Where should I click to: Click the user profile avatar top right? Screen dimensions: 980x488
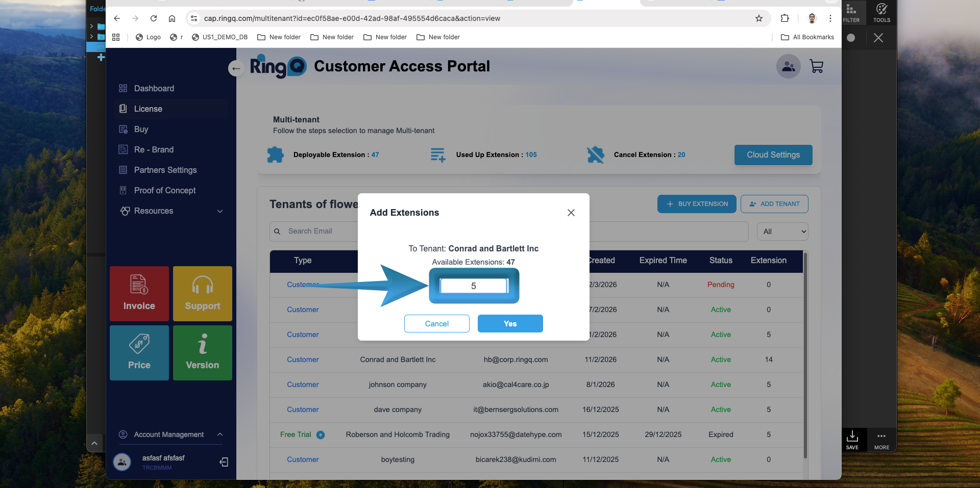(788, 66)
